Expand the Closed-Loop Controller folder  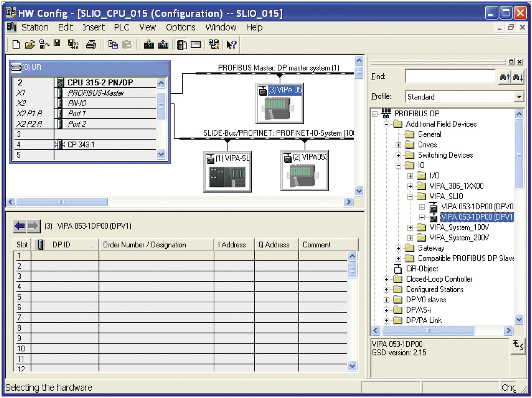click(387, 279)
